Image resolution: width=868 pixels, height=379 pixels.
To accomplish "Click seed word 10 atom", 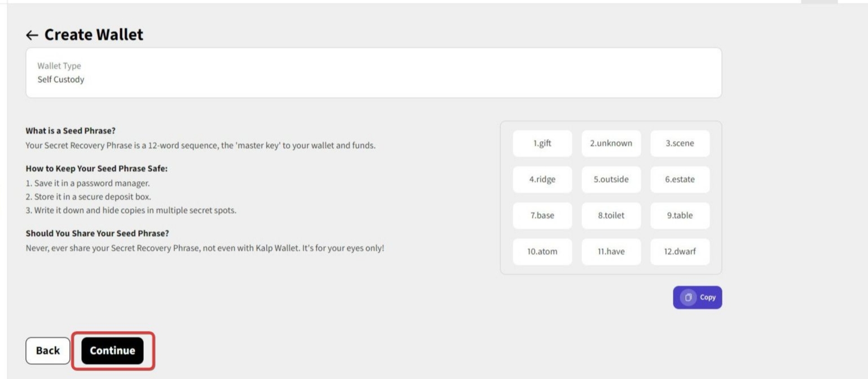I will point(542,252).
